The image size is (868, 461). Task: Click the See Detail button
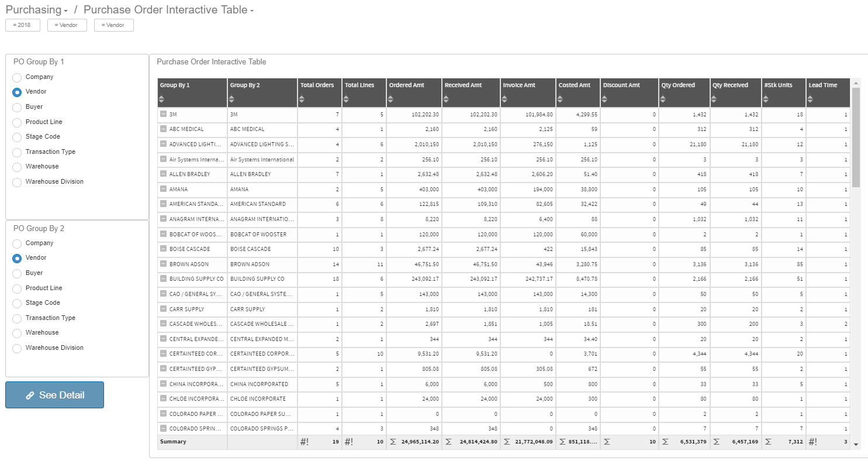pyautogui.click(x=54, y=395)
